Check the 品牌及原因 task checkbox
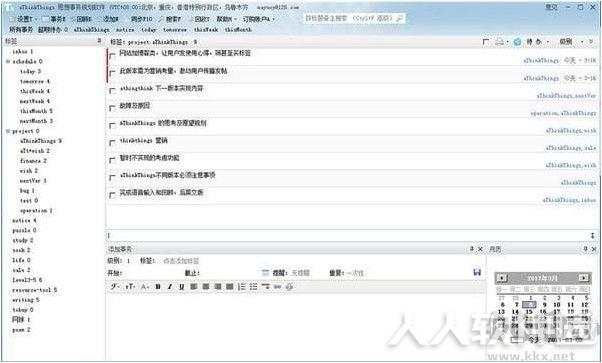The image size is (602, 363). 112,108
